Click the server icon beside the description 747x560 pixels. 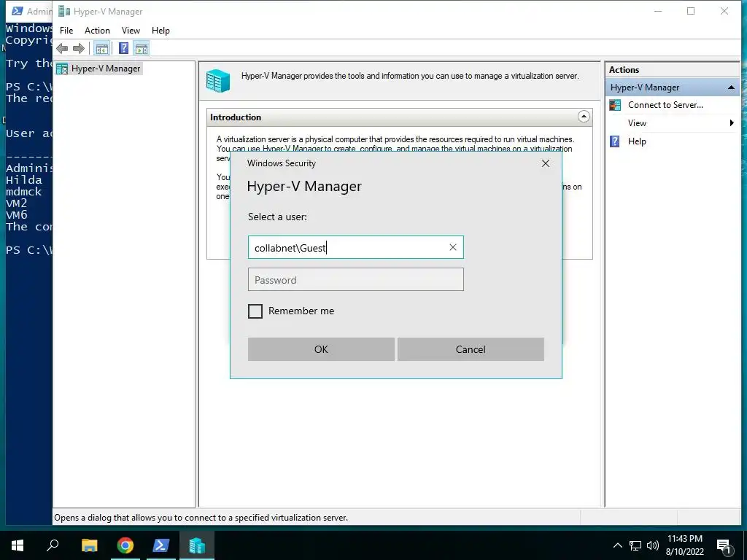tap(217, 80)
